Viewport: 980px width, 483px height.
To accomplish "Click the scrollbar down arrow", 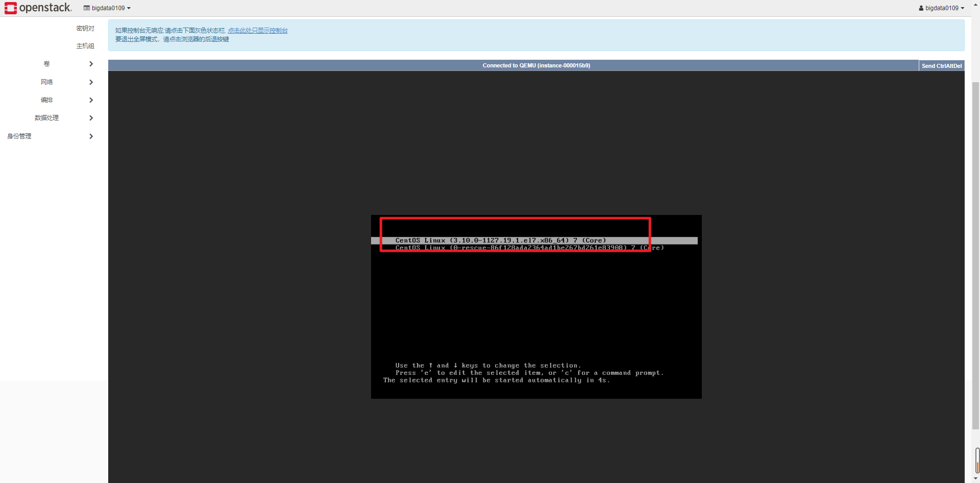I will 975,479.
